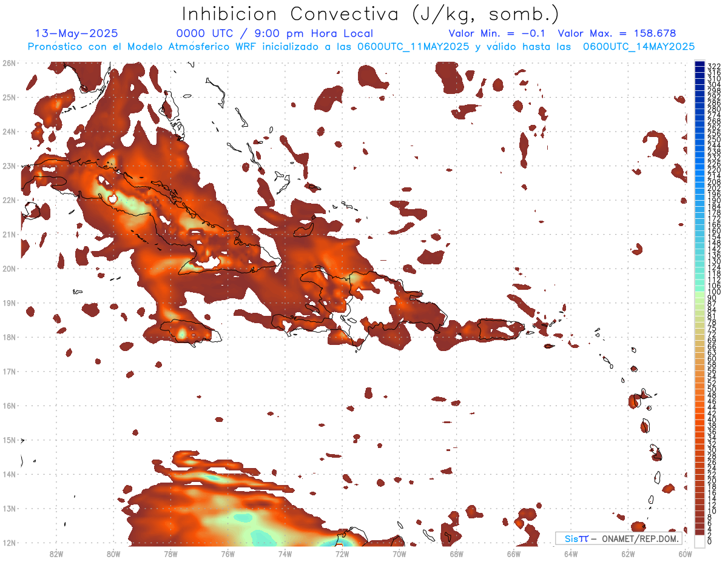Image resolution: width=728 pixels, height=562 pixels.
Task: Click the '64W' longitude label
Action: point(571,554)
